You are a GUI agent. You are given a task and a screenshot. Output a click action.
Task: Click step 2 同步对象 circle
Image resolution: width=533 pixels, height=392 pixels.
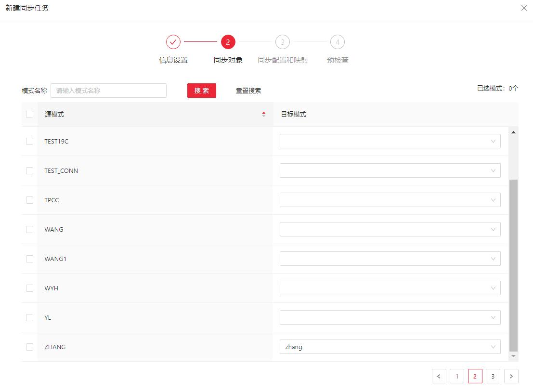[228, 42]
